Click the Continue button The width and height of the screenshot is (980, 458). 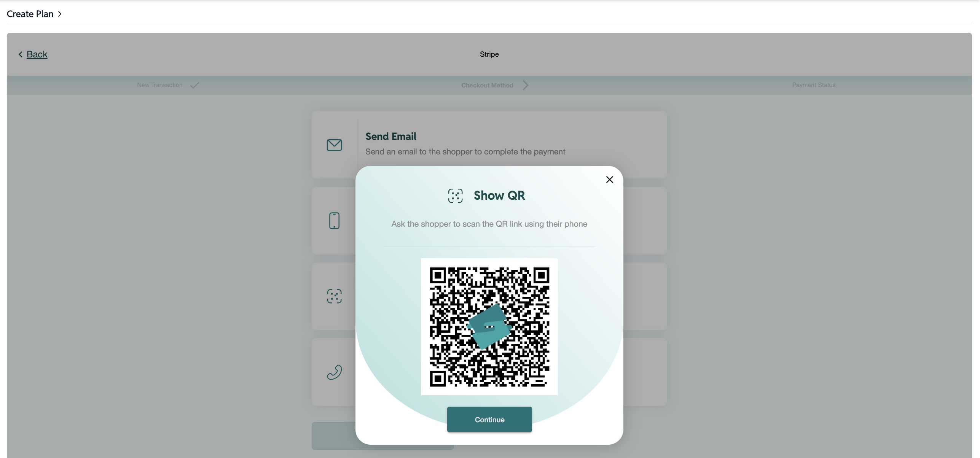click(x=489, y=419)
